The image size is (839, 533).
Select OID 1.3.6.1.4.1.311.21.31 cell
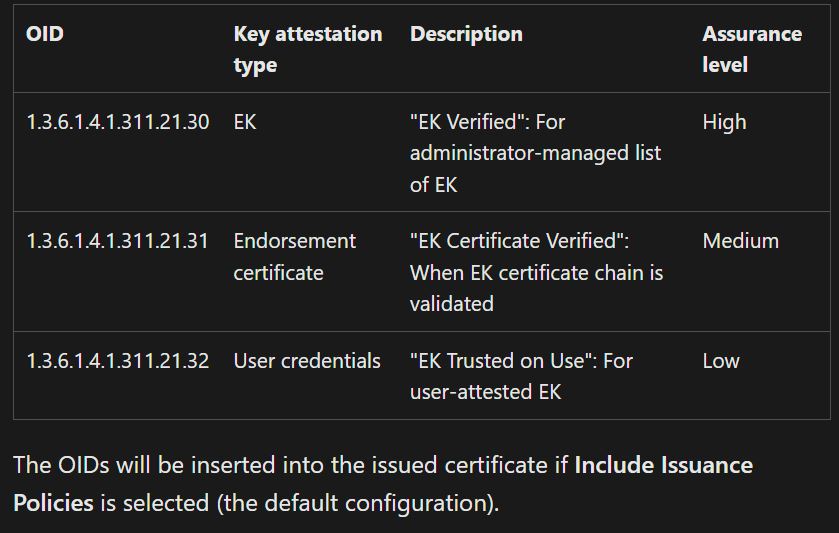[x=117, y=241]
